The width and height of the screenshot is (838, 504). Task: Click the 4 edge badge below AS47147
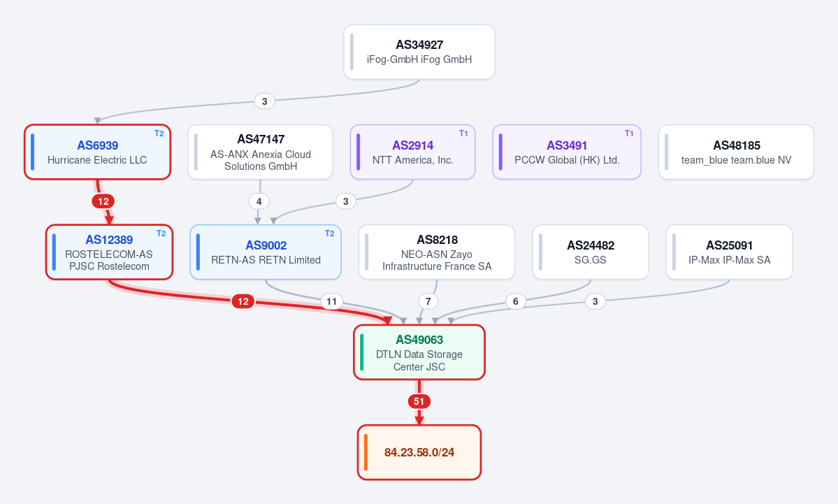pyautogui.click(x=259, y=201)
